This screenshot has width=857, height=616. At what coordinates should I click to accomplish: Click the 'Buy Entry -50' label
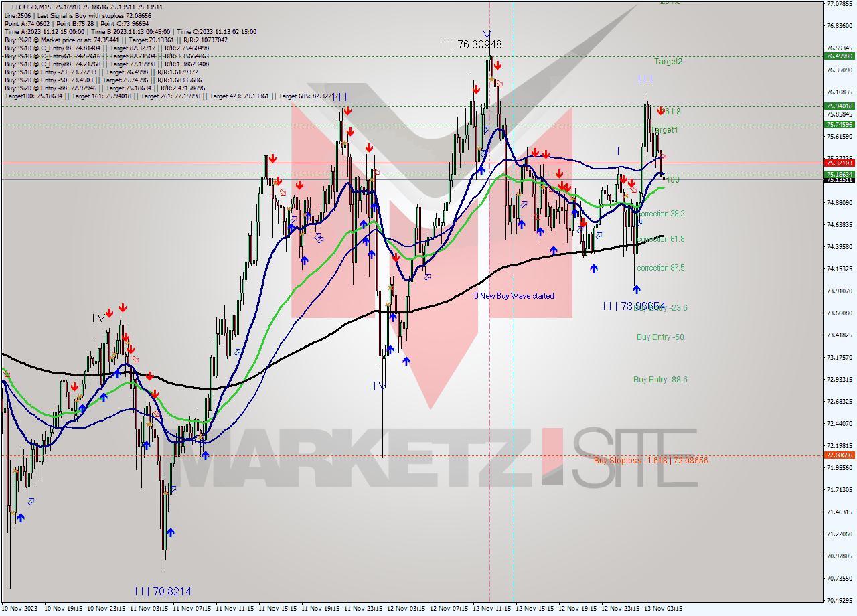click(660, 337)
